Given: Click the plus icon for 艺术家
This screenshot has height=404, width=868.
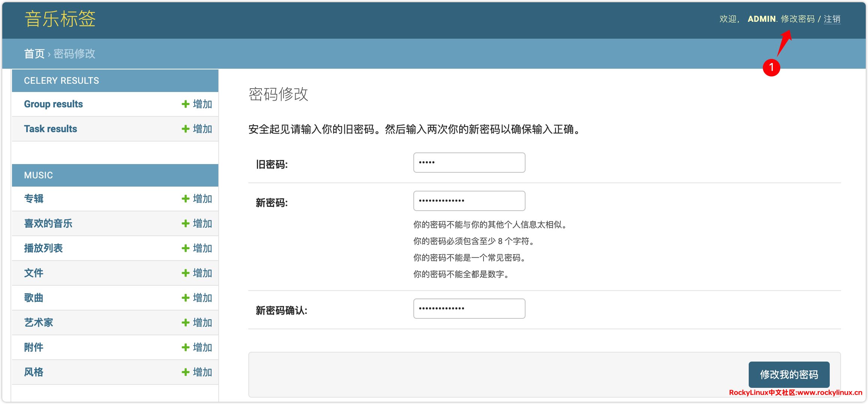Looking at the screenshot, I should point(185,323).
